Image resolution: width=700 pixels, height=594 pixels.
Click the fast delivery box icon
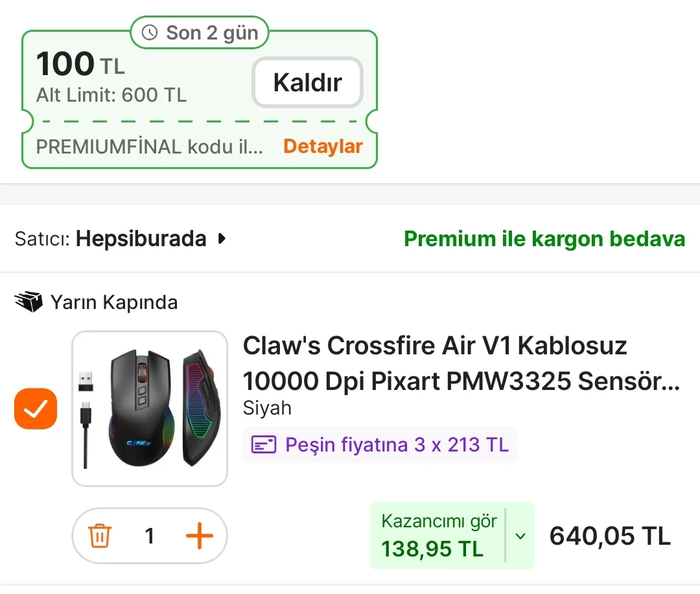[x=28, y=302]
